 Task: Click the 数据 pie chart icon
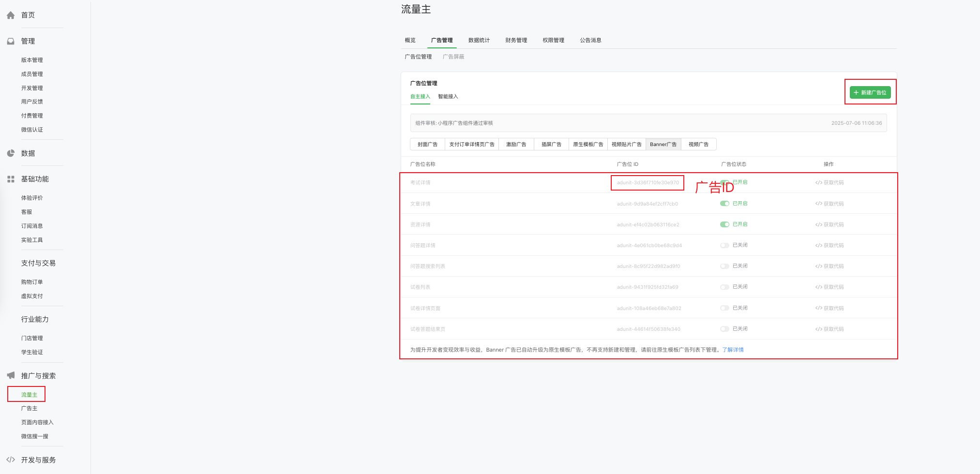[11, 153]
